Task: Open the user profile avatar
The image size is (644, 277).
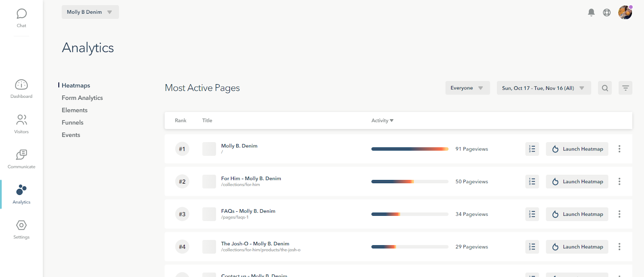Action: pos(625,12)
